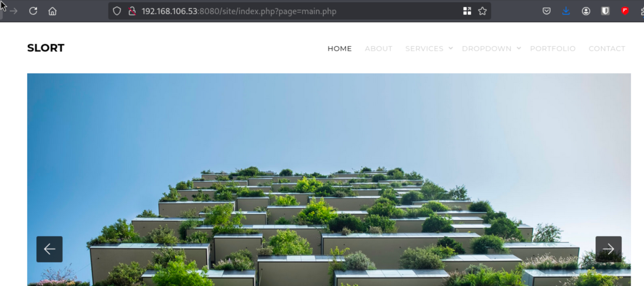Open the HOME nav item
This screenshot has width=644, height=286.
click(339, 49)
